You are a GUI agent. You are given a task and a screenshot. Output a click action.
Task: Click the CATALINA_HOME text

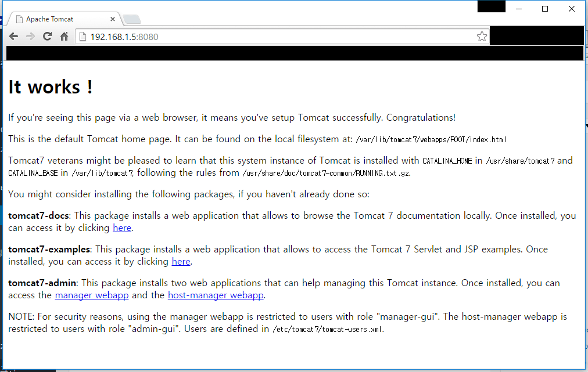coord(447,161)
